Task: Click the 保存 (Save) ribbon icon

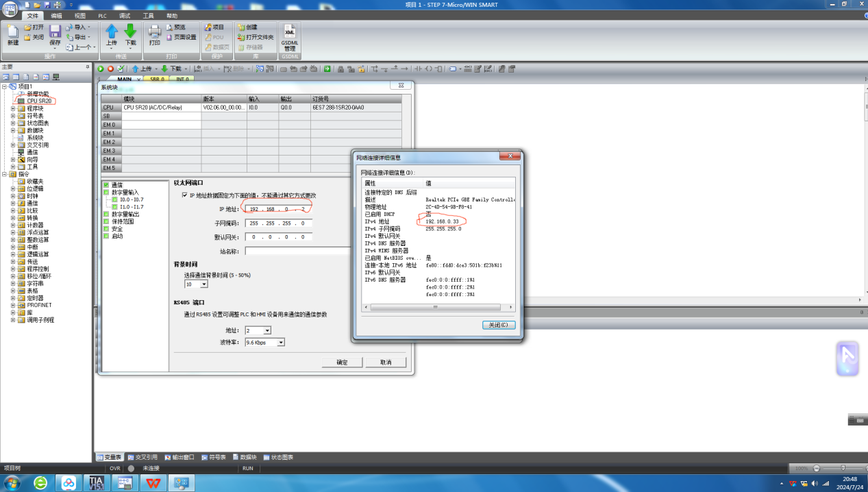Action: point(55,35)
